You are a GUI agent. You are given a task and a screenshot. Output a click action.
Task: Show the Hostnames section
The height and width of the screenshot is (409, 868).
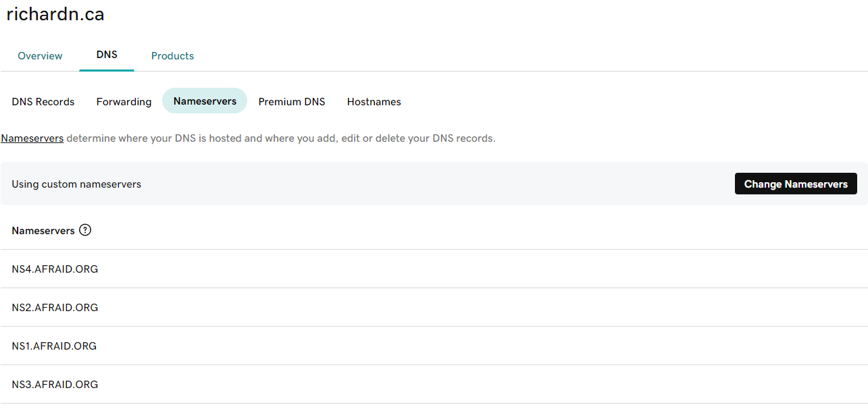click(x=374, y=102)
